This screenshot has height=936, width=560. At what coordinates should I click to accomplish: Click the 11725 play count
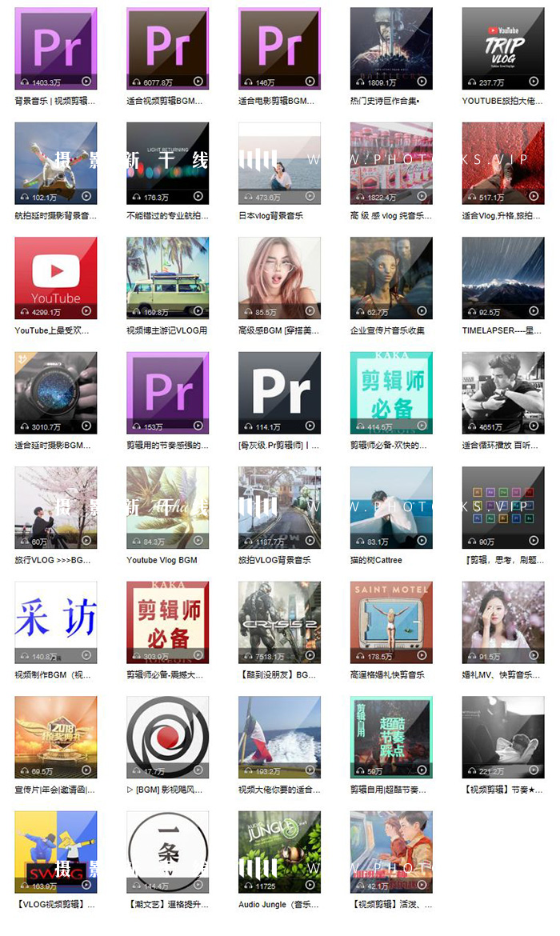click(266, 886)
